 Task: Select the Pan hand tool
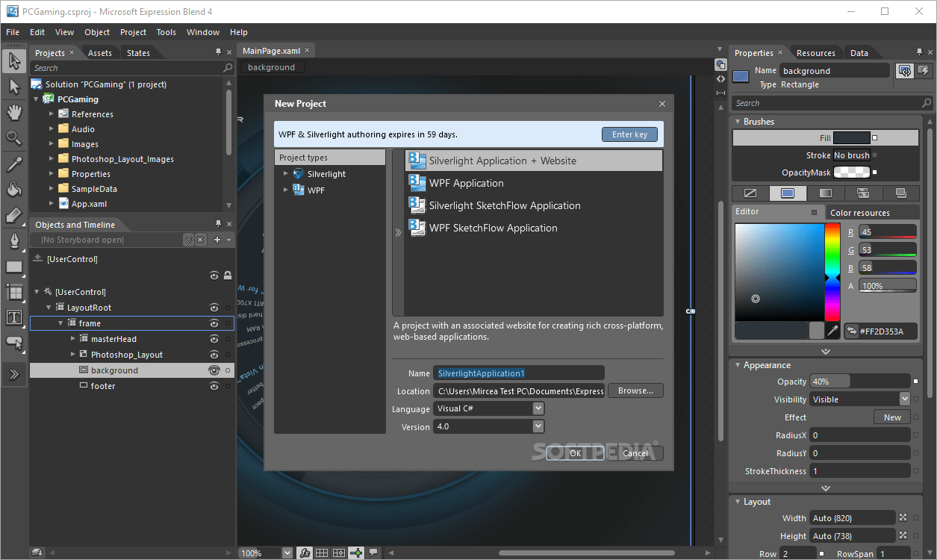coord(14,113)
